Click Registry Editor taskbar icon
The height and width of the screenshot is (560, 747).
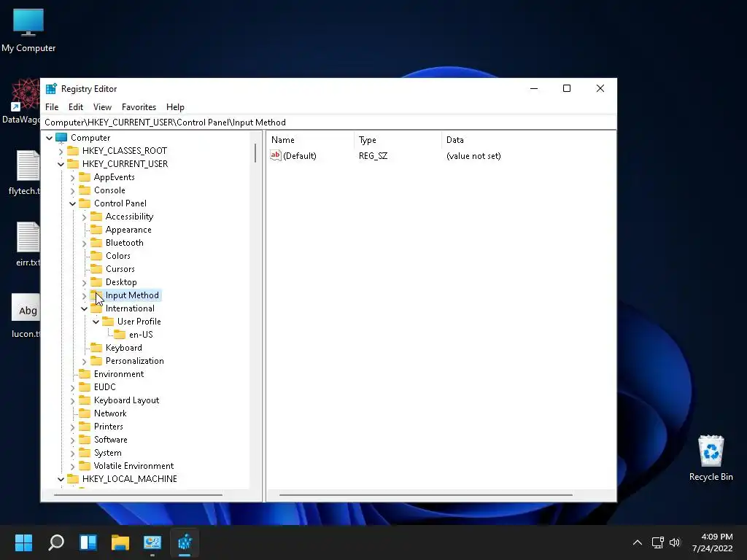185,542
